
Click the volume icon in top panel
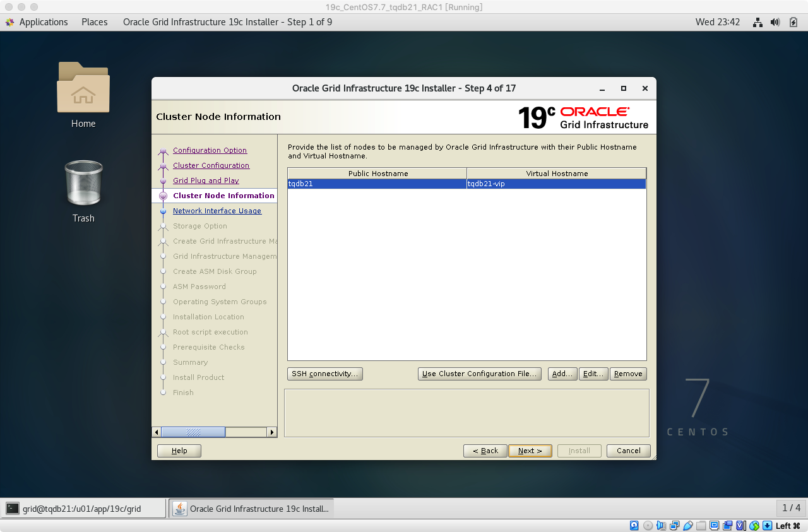click(776, 22)
